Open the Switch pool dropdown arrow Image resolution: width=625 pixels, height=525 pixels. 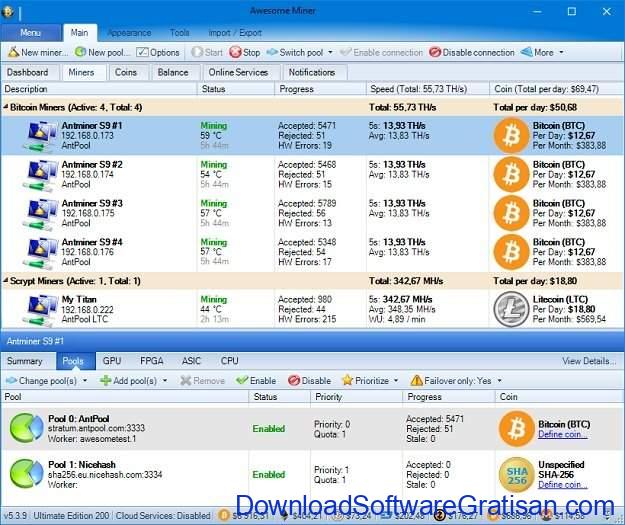click(330, 52)
